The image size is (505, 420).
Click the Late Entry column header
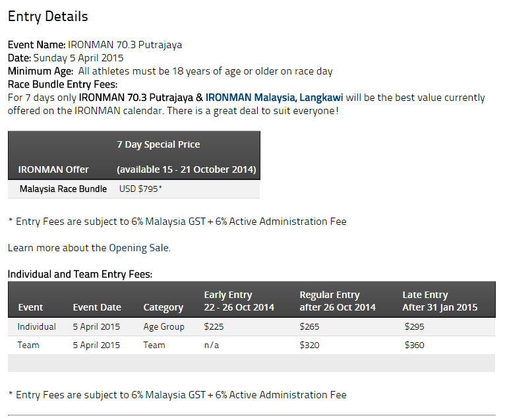click(x=440, y=301)
